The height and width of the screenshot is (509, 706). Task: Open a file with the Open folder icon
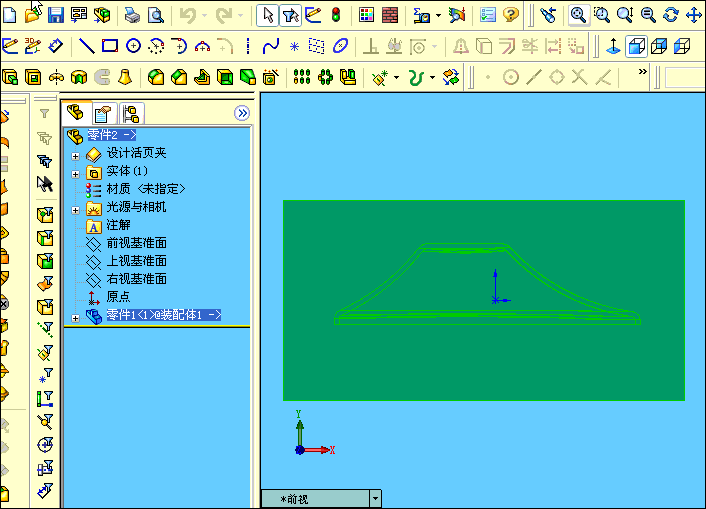pyautogui.click(x=32, y=15)
